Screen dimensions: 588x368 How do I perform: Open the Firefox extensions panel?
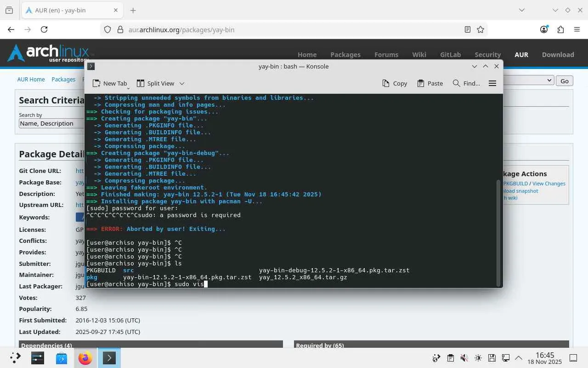[x=560, y=29]
